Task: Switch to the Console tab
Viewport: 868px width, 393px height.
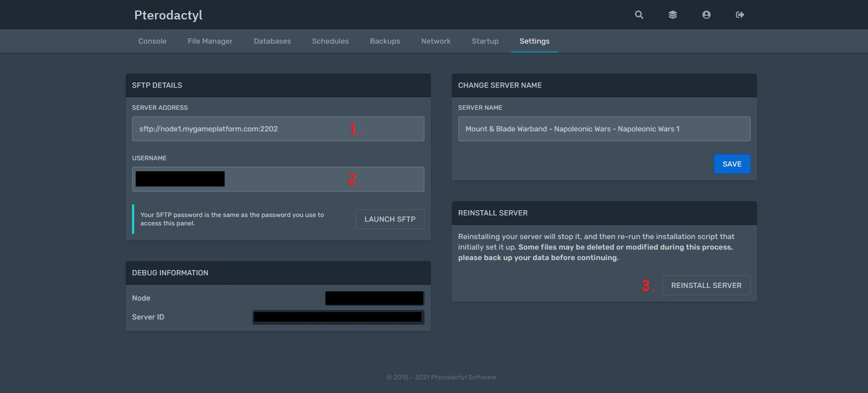Action: pyautogui.click(x=153, y=41)
